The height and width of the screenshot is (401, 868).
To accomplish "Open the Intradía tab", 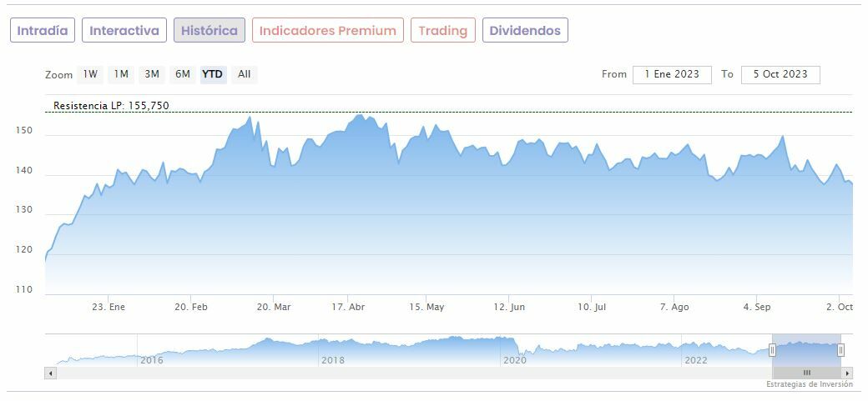I will click(x=43, y=31).
